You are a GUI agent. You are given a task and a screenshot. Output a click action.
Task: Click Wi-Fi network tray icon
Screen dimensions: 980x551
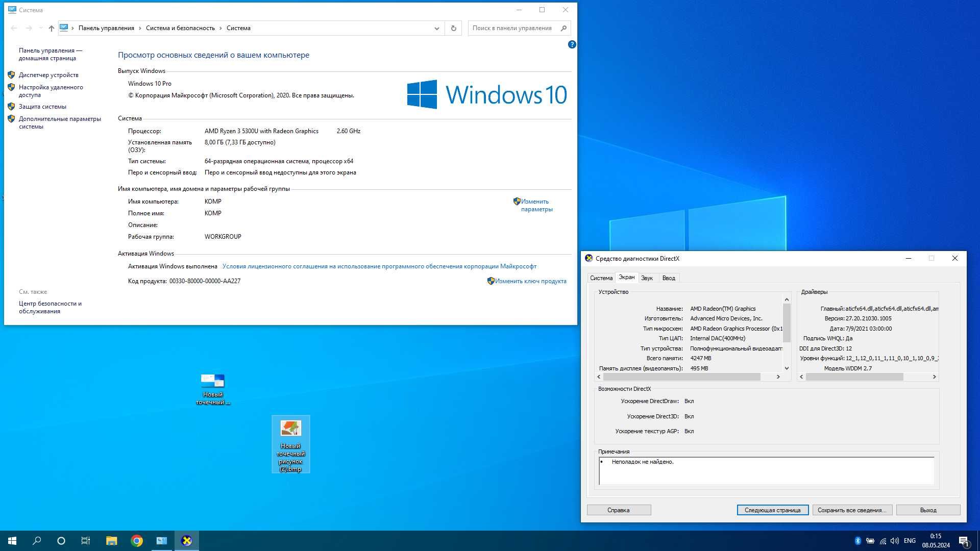tap(883, 541)
